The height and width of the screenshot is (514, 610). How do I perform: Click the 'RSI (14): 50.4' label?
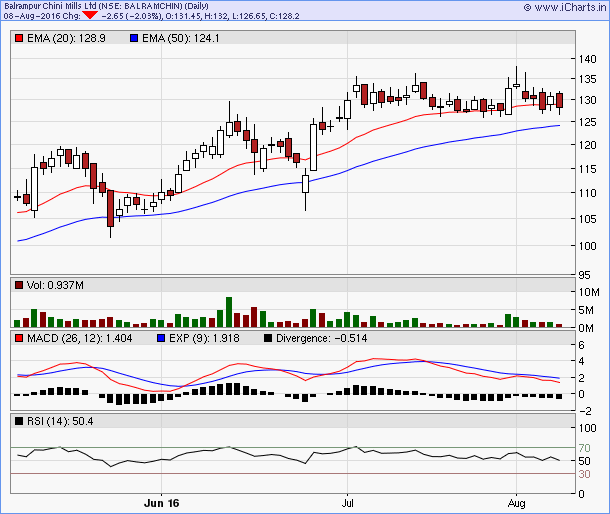[x=60, y=421]
